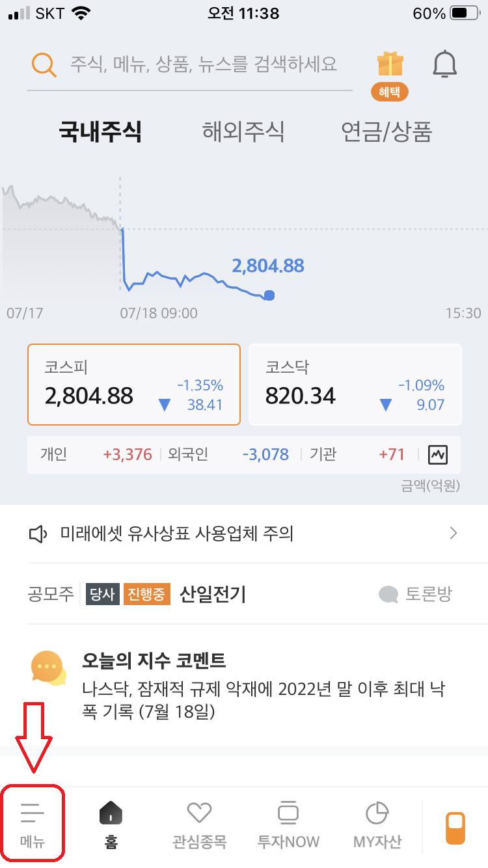Tap the 투자NOW icon
The width and height of the screenshot is (488, 868).
click(288, 824)
